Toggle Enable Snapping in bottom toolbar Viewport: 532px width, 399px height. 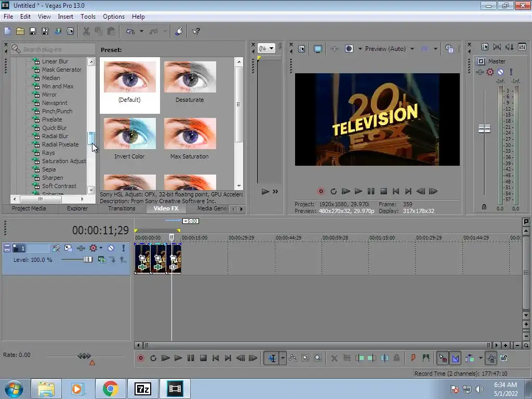pyautogui.click(x=443, y=358)
